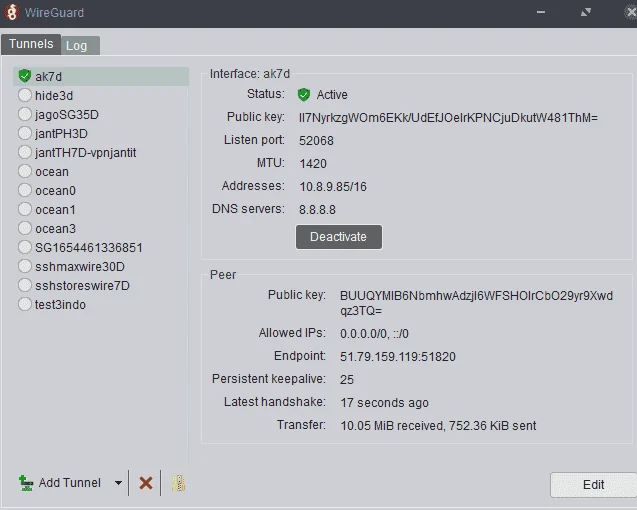Click the gray status circle for SG1654461336851

[x=25, y=247]
